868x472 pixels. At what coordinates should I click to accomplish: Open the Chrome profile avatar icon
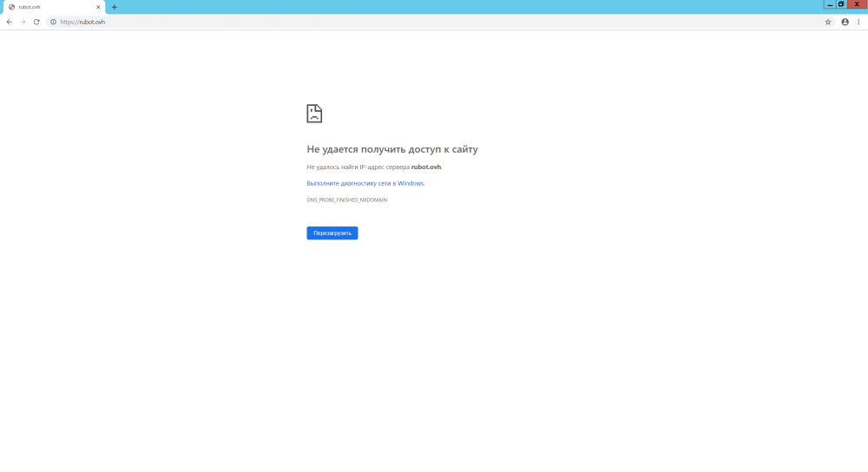click(845, 22)
